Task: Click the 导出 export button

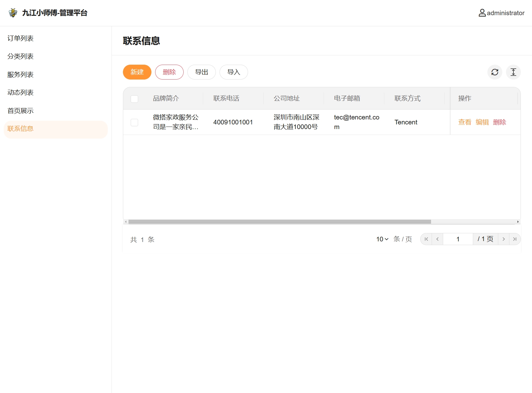Action: (201, 72)
